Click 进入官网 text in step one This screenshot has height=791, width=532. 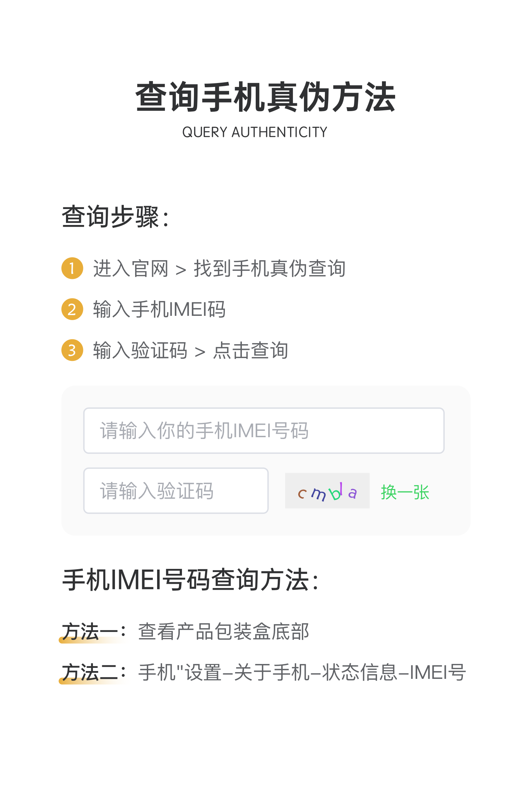tap(131, 268)
